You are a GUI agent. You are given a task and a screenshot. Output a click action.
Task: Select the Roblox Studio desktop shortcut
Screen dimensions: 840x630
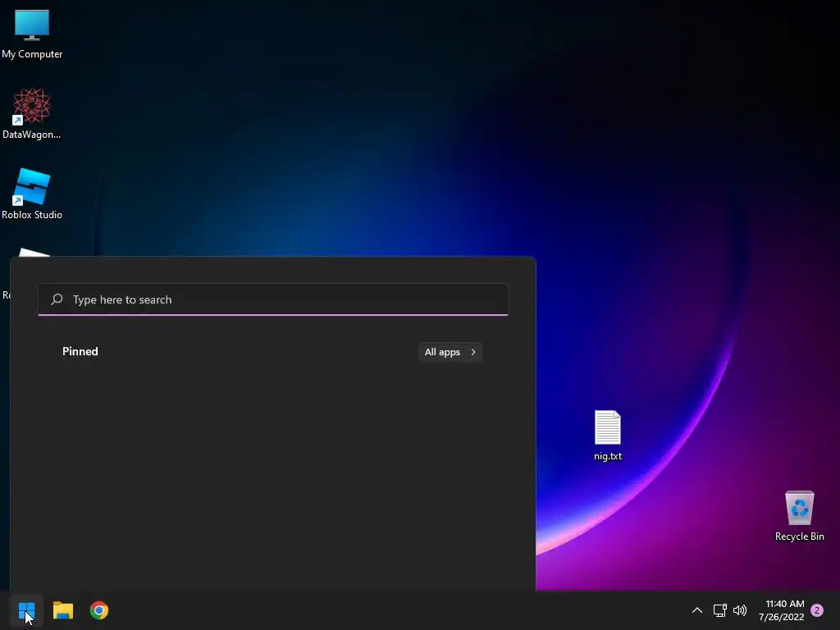point(32,194)
